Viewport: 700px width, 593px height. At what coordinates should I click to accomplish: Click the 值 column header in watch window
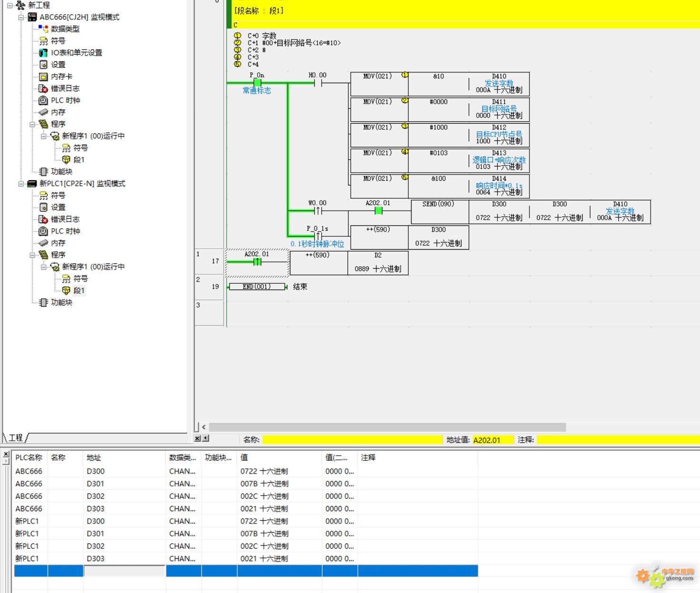[279, 457]
